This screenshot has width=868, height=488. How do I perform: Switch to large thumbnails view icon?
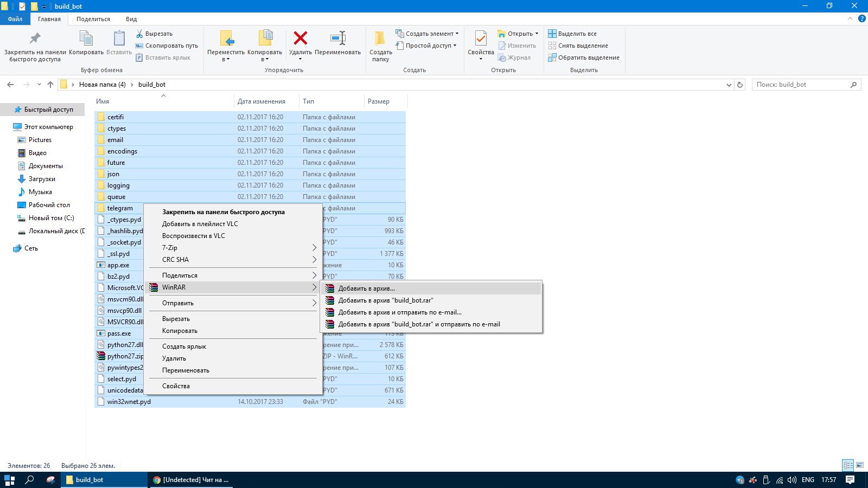859,466
